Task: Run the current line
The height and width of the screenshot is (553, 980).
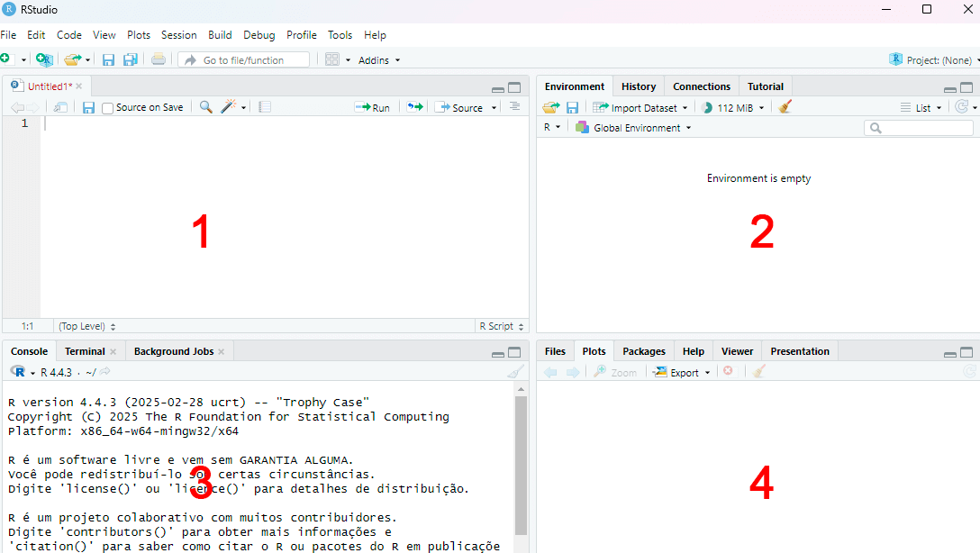Action: (373, 107)
